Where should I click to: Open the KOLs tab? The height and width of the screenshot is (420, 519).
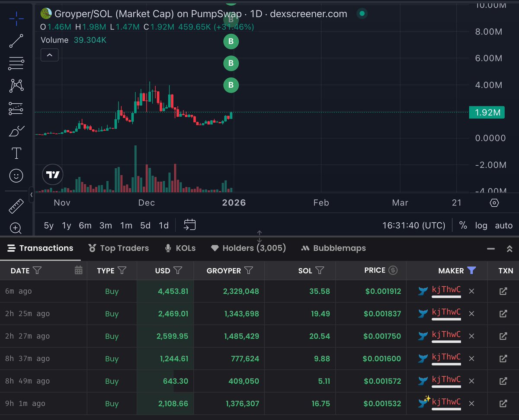180,248
